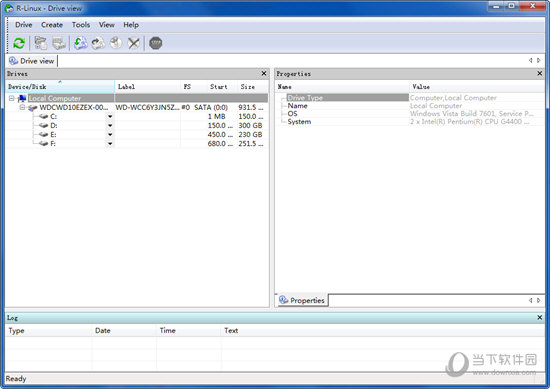This screenshot has height=389, width=550.
Task: Collapse the Local Computer tree node
Action: point(12,98)
